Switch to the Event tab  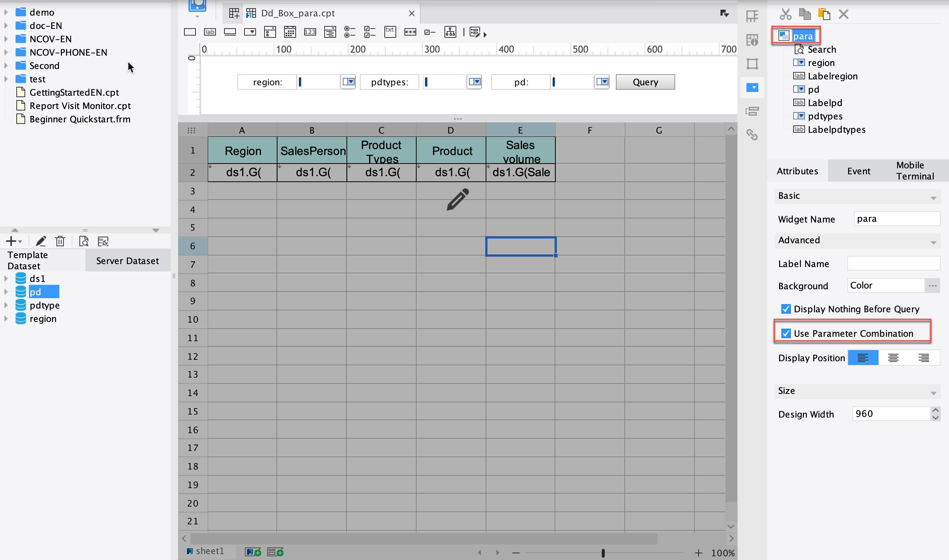[x=859, y=171]
